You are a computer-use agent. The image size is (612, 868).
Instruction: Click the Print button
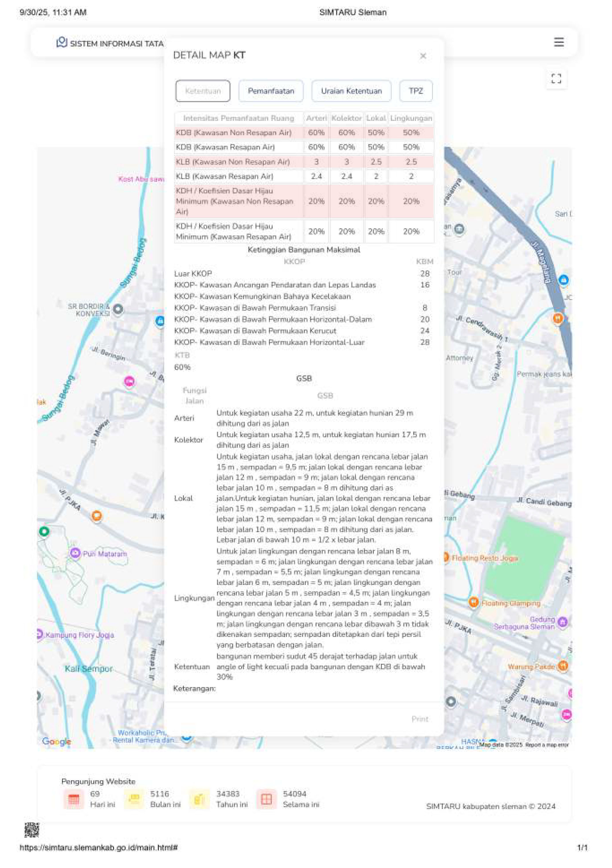click(420, 719)
